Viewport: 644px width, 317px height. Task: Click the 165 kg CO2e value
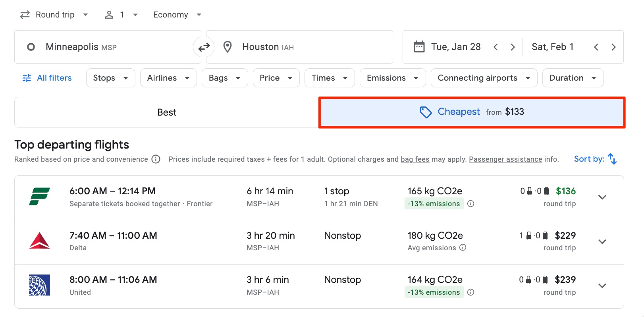[435, 191]
